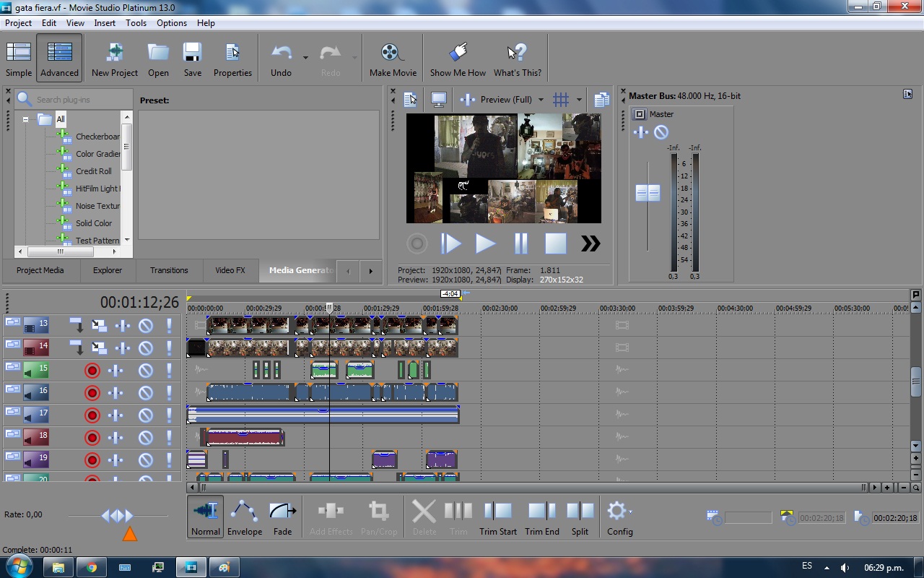Select the Credit Roll generator
The width and height of the screenshot is (924, 578).
tap(94, 171)
